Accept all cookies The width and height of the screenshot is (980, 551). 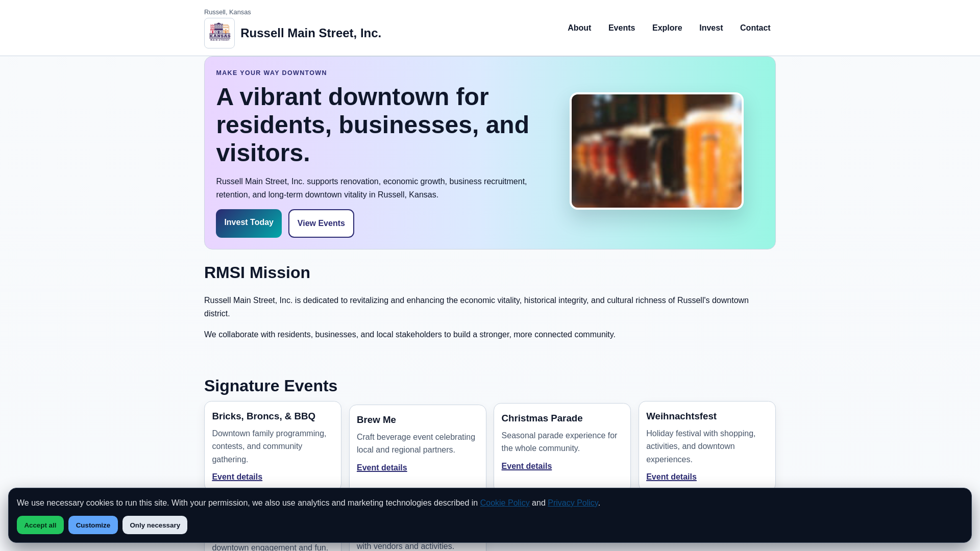pos(40,525)
